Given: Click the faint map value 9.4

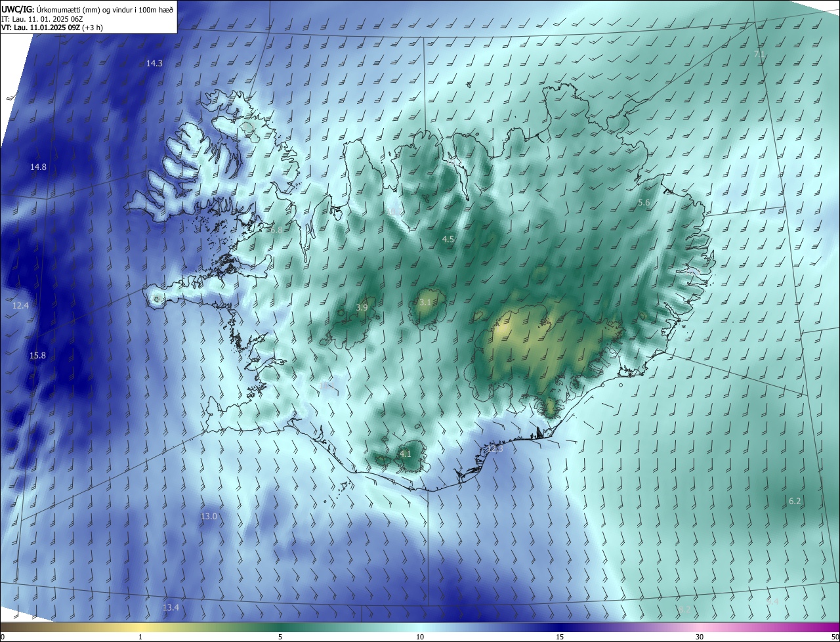Looking at the screenshot, I should pyautogui.click(x=772, y=602).
